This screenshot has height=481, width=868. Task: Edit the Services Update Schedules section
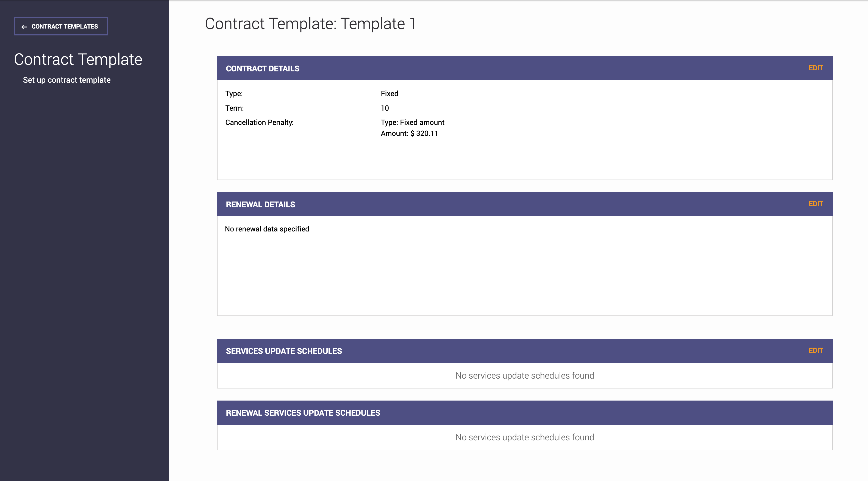816,350
